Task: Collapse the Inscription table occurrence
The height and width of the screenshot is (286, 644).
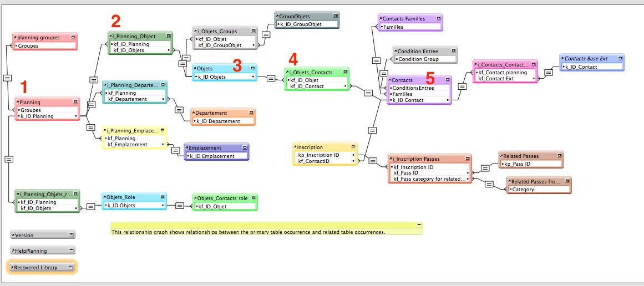Action: (x=353, y=147)
